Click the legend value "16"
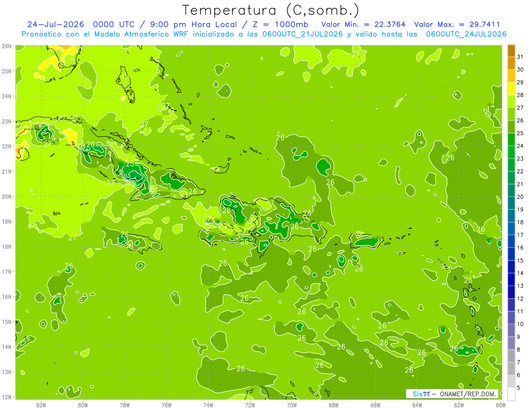The image size is (532, 411). pos(520,248)
